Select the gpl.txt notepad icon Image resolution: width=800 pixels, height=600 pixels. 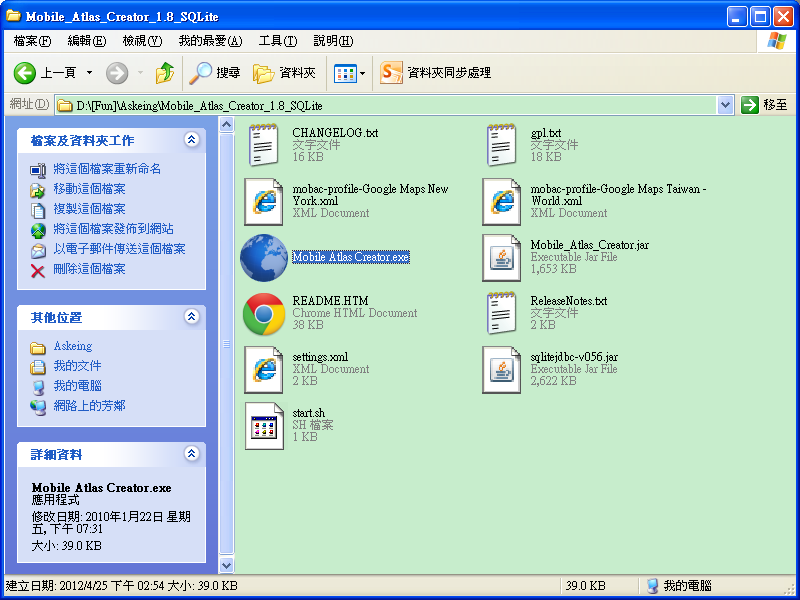click(x=501, y=145)
